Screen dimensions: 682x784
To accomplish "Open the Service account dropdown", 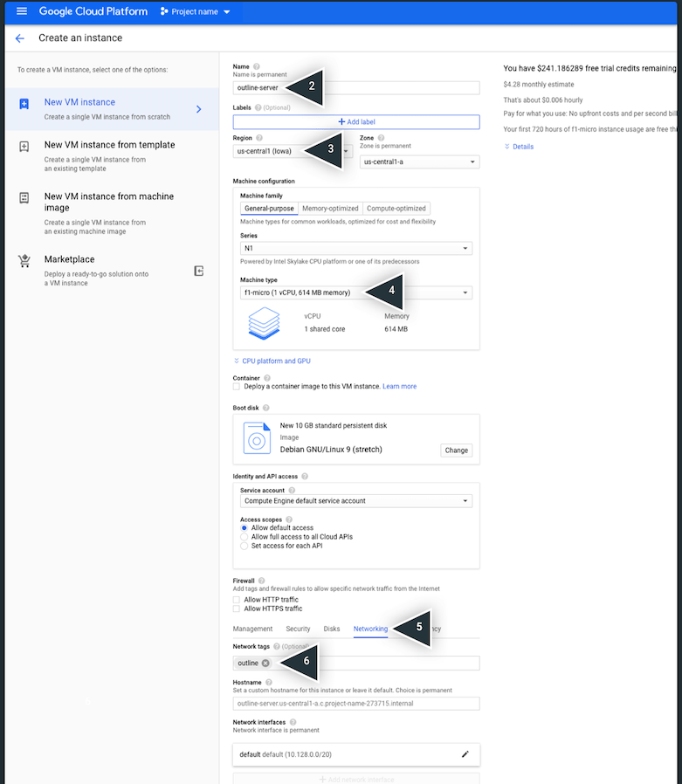I will (x=356, y=501).
